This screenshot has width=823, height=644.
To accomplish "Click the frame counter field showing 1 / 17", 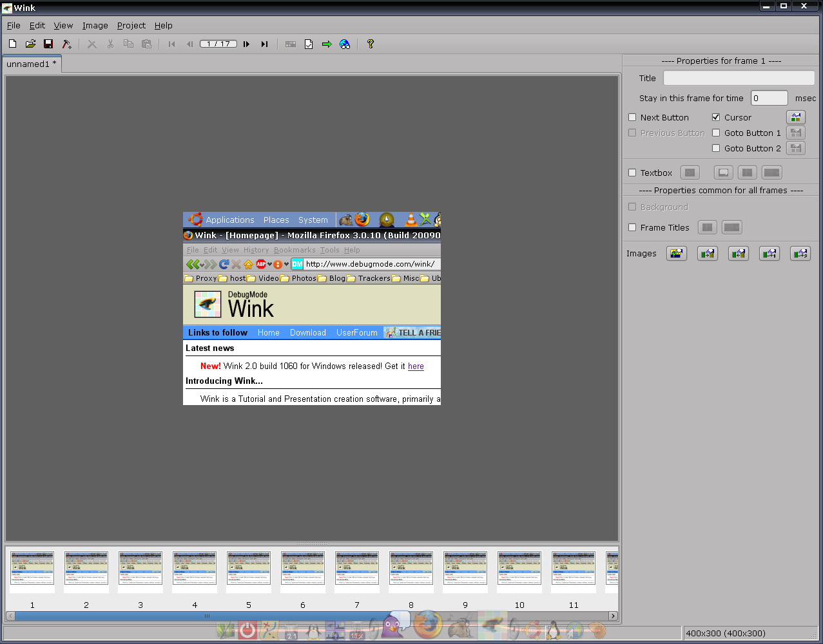I will (x=218, y=44).
